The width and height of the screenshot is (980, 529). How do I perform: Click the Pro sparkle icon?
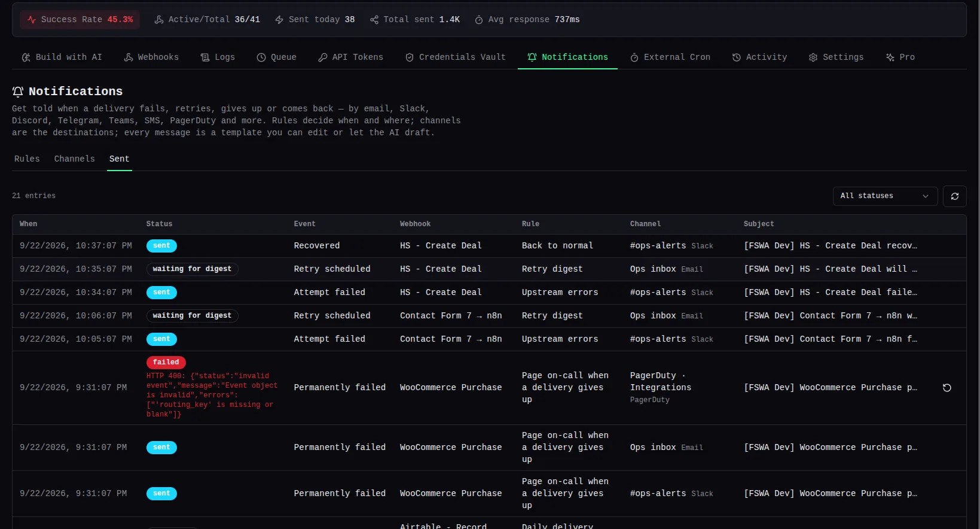pyautogui.click(x=890, y=57)
